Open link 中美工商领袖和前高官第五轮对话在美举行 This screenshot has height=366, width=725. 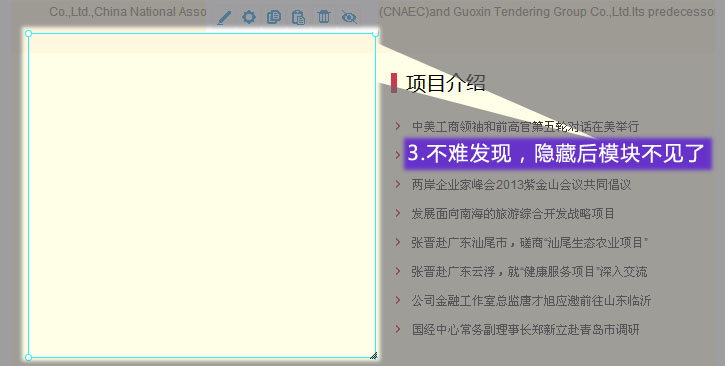coord(525,126)
